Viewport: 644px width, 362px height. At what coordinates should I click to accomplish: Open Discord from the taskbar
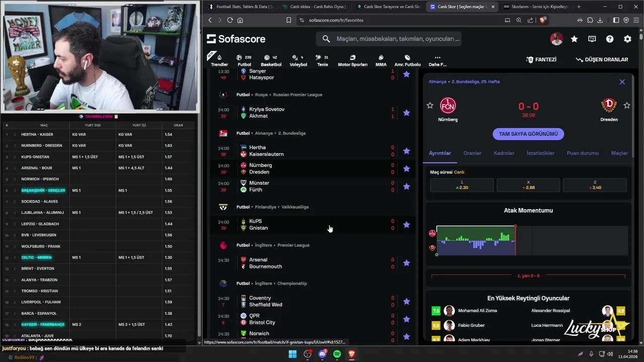(x=323, y=354)
